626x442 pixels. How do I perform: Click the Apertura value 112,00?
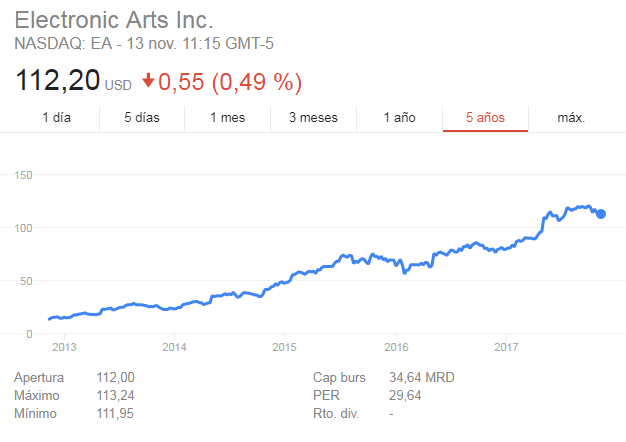(115, 377)
